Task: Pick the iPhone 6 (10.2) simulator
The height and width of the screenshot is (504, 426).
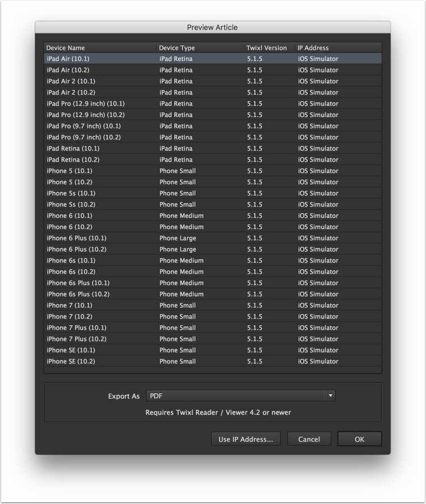Action: pos(212,227)
